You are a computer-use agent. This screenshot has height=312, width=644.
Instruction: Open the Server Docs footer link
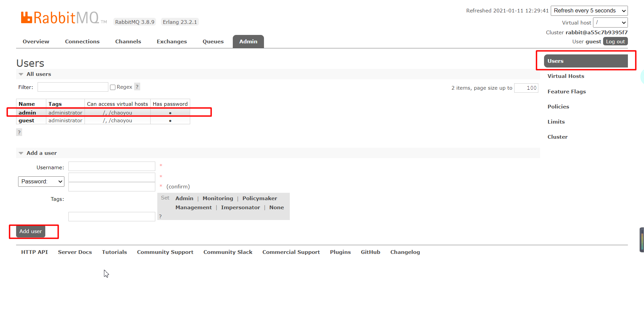(75, 252)
